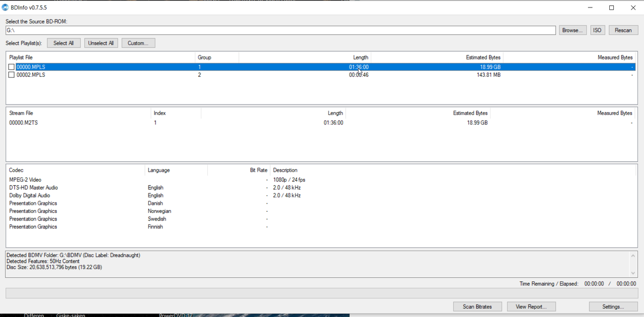The image size is (644, 317).
Task: Click the Index column header in streams
Action: (x=176, y=113)
